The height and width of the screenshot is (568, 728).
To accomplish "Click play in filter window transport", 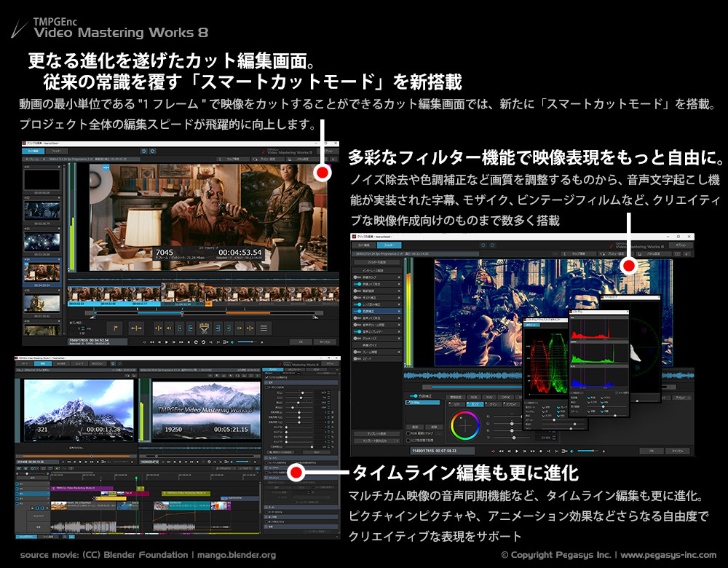I will coord(517,451).
